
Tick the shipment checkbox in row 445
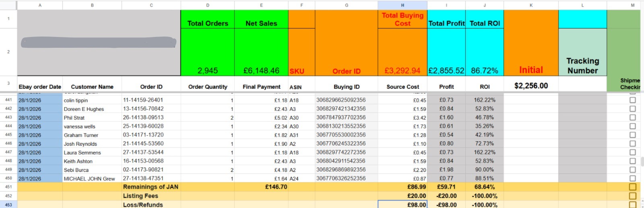[632, 135]
